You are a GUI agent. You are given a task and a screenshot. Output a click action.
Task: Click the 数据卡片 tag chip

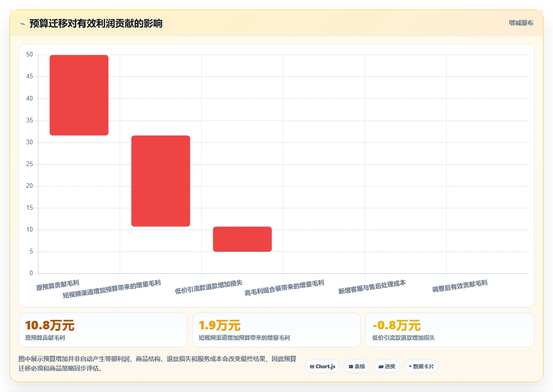[421, 367]
